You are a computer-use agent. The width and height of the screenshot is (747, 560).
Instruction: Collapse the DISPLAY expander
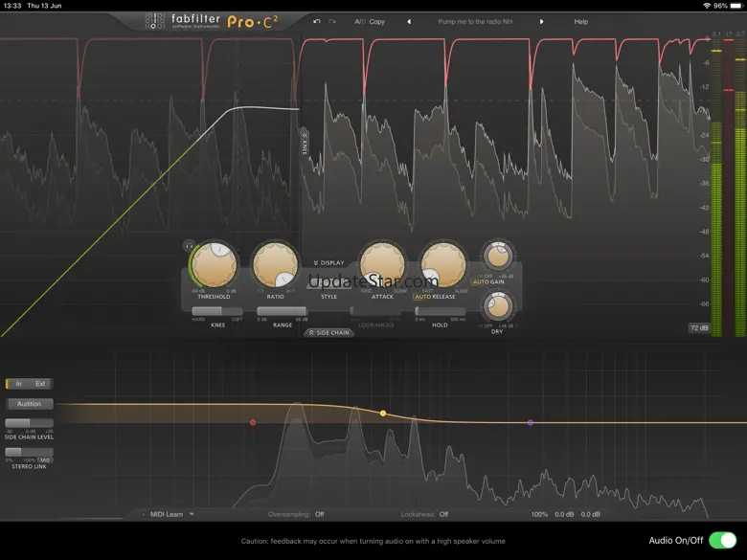(x=328, y=263)
